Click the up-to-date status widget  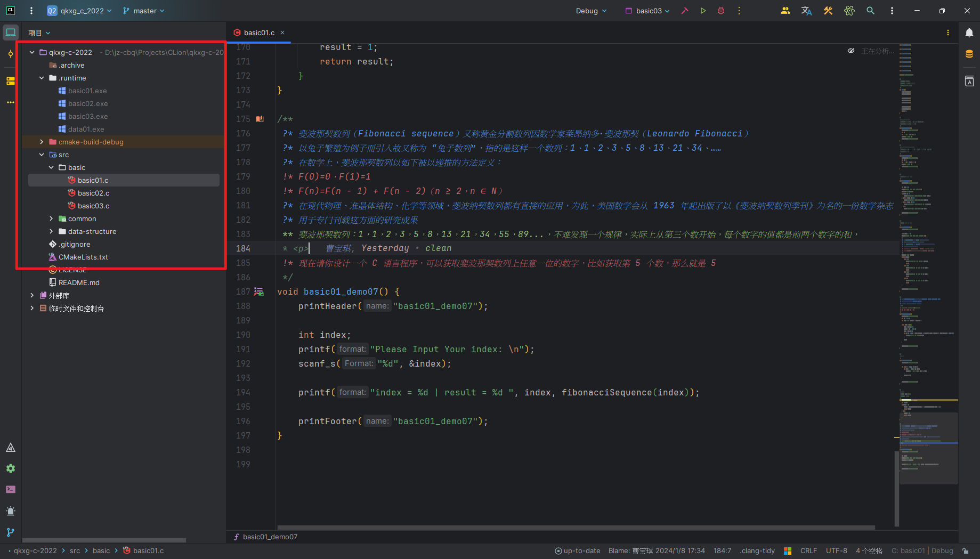[x=577, y=551]
